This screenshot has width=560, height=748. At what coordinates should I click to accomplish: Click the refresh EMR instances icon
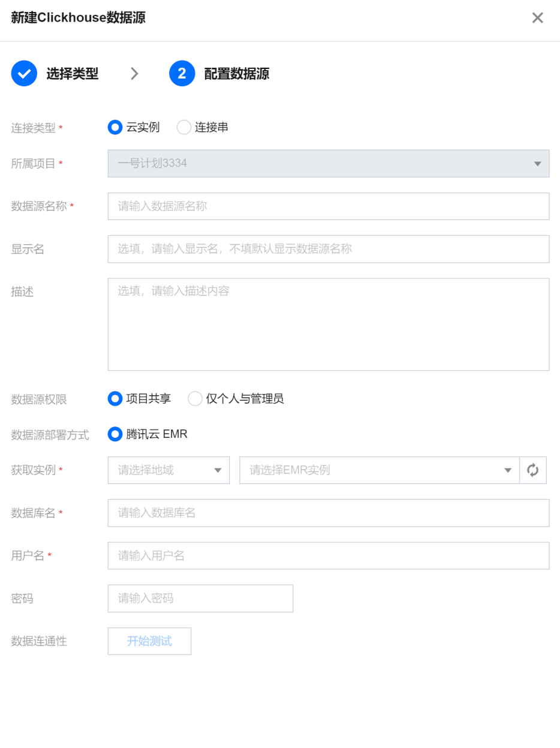533,470
